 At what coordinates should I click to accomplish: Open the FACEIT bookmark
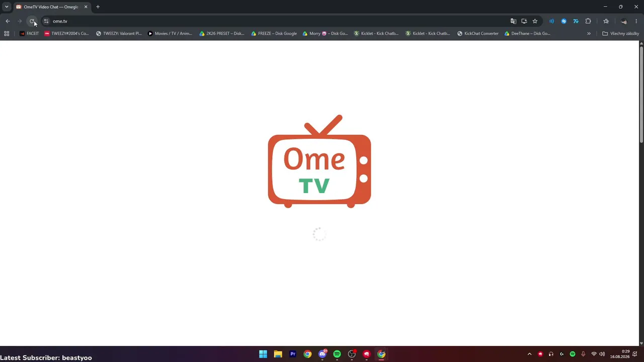[29, 34]
